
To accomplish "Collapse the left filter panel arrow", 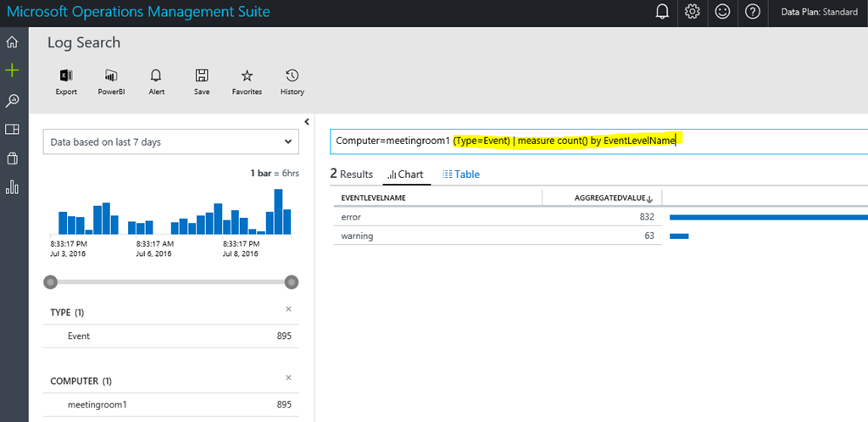I will (x=306, y=121).
